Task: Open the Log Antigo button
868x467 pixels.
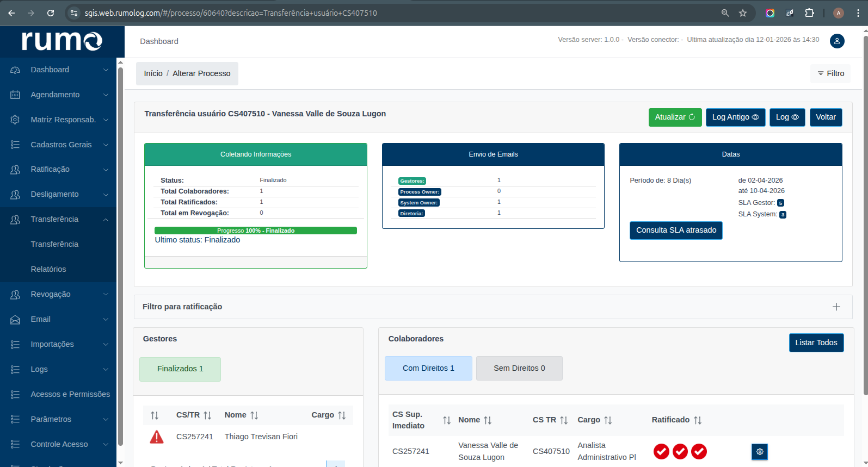Action: pyautogui.click(x=735, y=117)
